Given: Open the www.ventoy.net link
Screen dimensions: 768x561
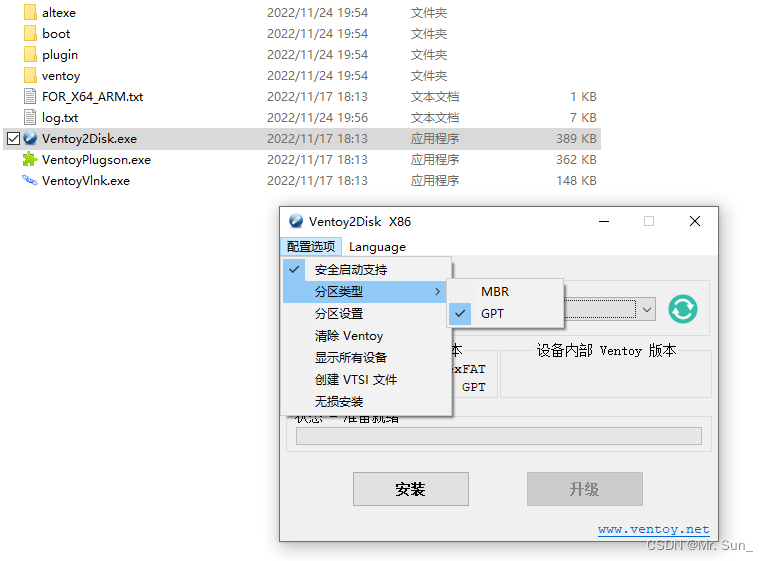Looking at the screenshot, I should pyautogui.click(x=653, y=529).
